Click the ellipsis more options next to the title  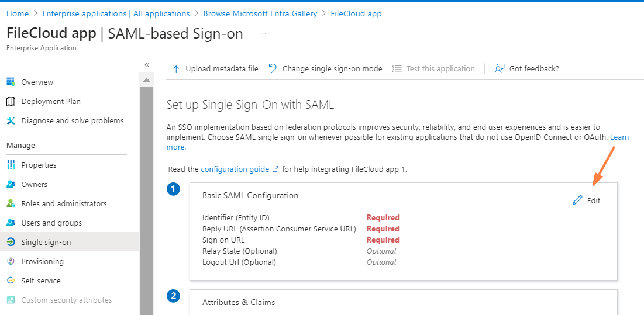point(263,34)
